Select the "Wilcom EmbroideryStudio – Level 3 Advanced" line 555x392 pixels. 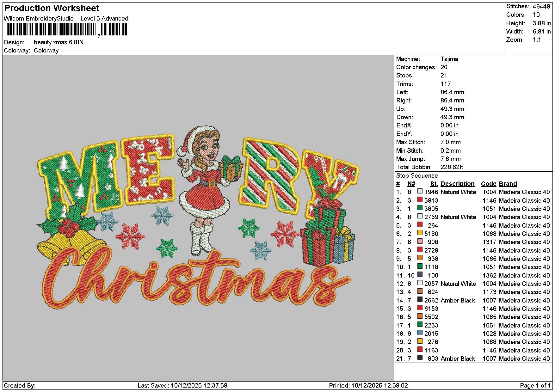pyautogui.click(x=66, y=19)
